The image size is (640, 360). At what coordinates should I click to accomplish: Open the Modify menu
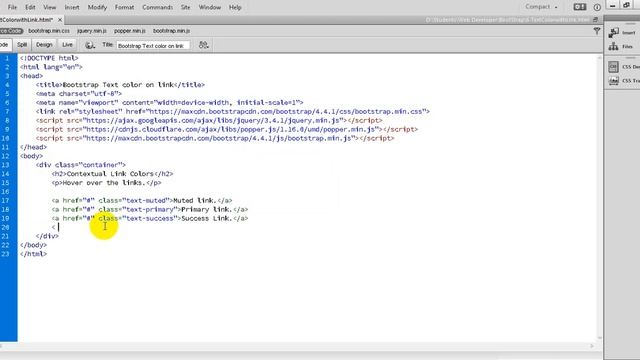pos(97,7)
